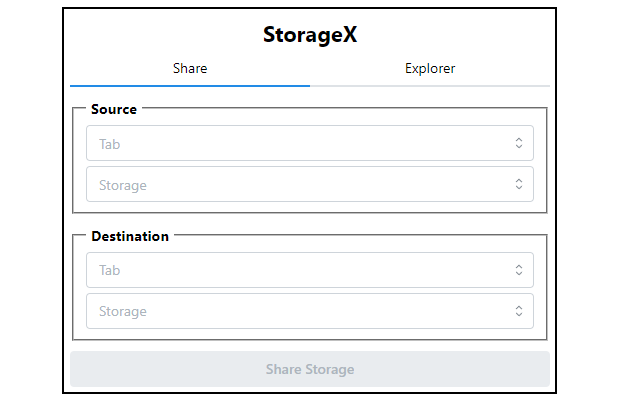The image size is (640, 400).
Task: Click the 'Tab' placeholder text under Source
Action: [x=109, y=144]
